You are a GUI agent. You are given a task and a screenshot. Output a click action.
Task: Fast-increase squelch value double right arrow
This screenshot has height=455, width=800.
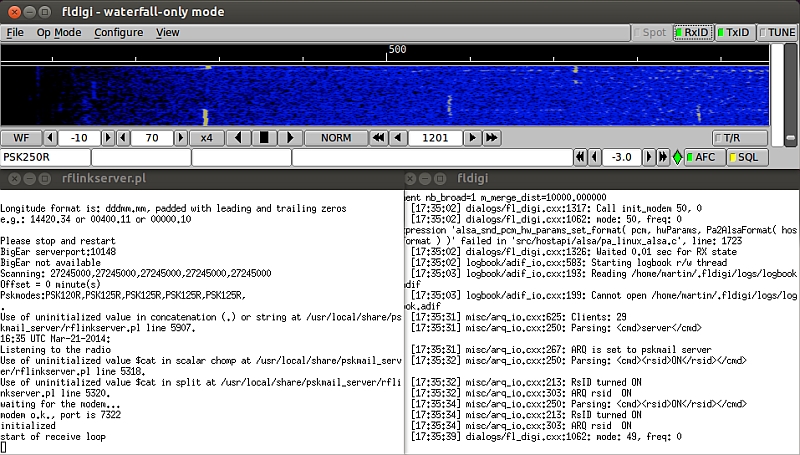(x=663, y=157)
